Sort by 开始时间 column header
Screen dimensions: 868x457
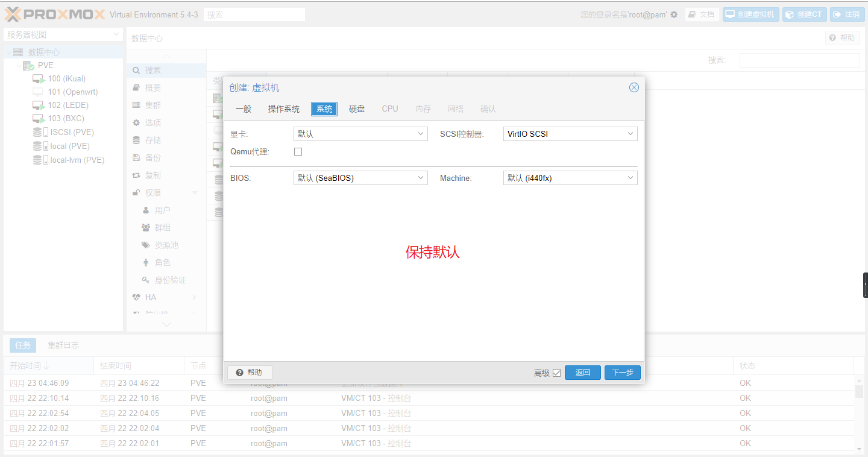(48, 366)
